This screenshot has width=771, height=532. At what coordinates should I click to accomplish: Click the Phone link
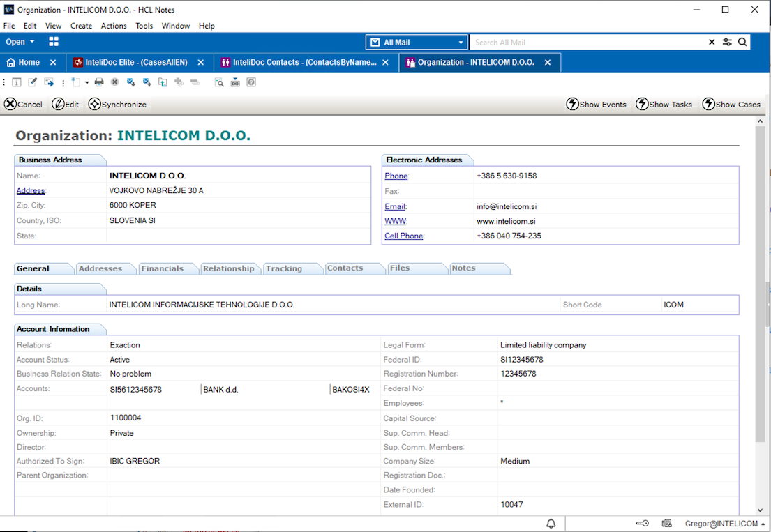click(x=396, y=176)
